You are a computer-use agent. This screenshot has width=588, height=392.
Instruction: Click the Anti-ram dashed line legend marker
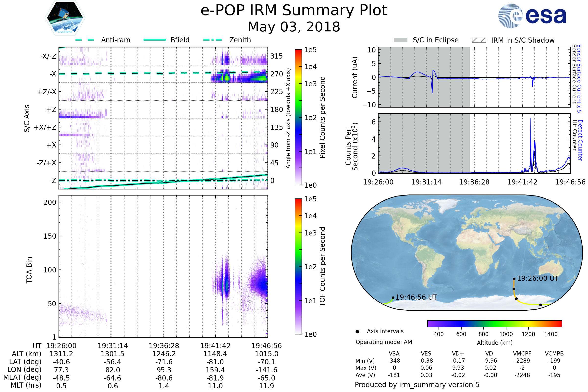pos(85,40)
